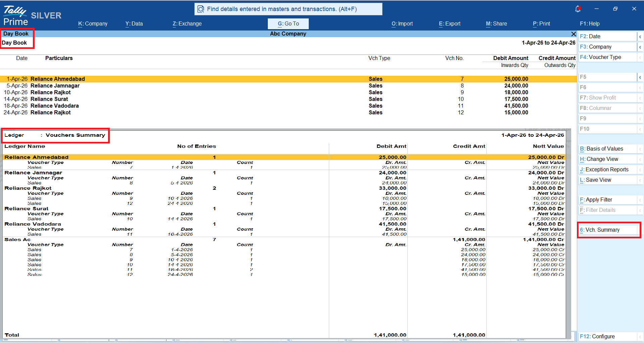The image size is (644, 343).
Task: Click 6: Vch. Summary button
Action: 608,230
